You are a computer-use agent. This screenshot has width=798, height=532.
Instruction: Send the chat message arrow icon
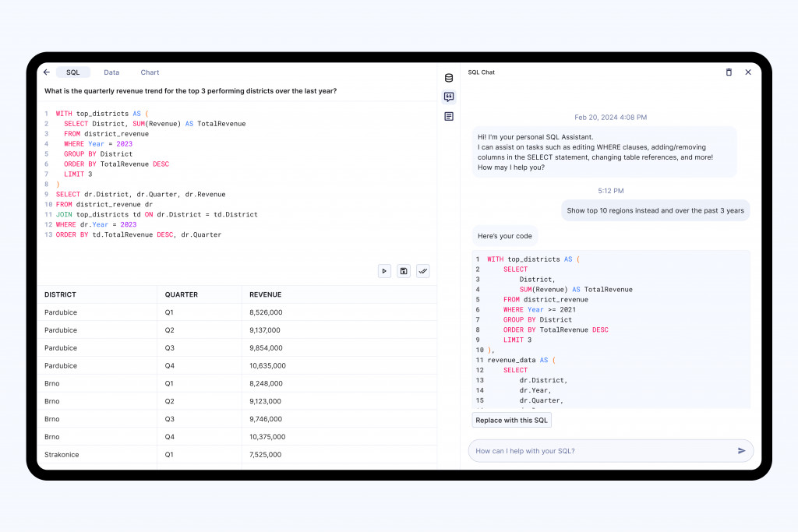pyautogui.click(x=741, y=451)
